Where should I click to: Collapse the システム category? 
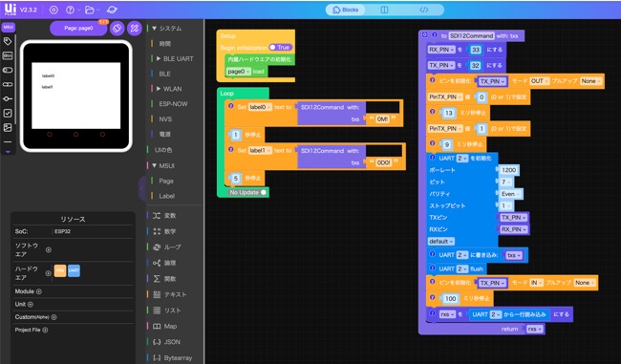pyautogui.click(x=155, y=29)
